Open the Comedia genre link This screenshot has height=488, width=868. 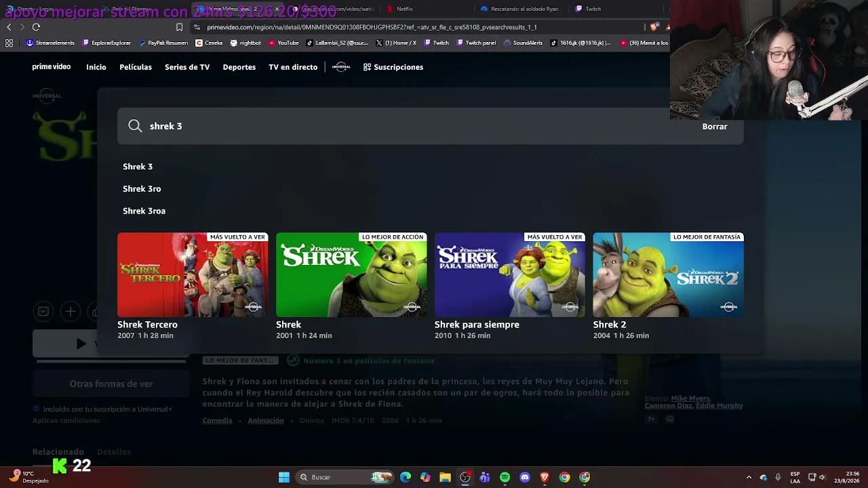(217, 420)
